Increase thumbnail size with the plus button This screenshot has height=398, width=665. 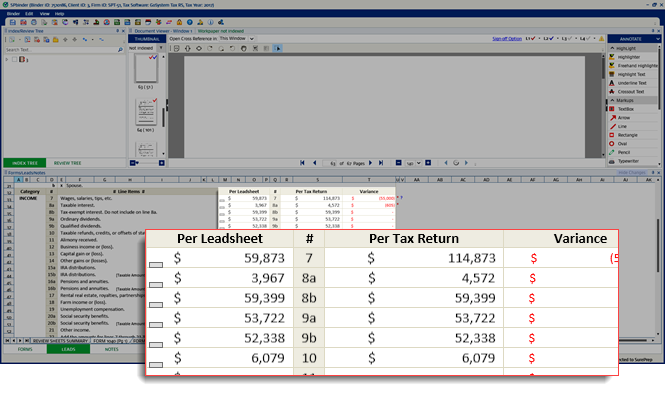[x=162, y=163]
